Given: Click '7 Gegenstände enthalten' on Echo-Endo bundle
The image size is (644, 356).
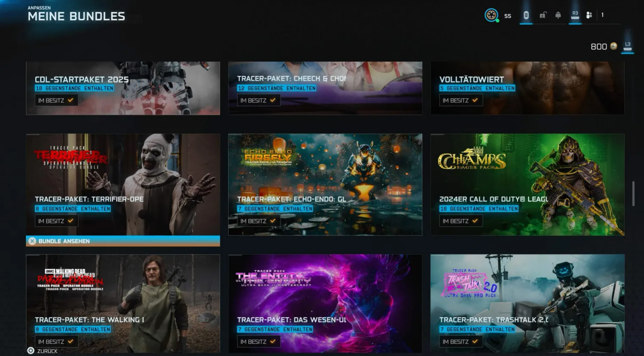Looking at the screenshot, I should pos(275,209).
